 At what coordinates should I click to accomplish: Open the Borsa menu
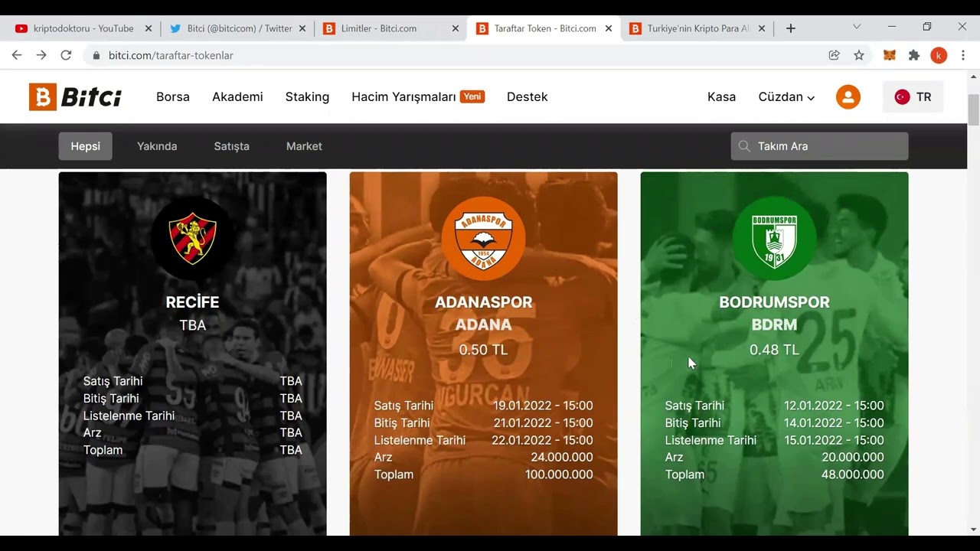pos(173,97)
